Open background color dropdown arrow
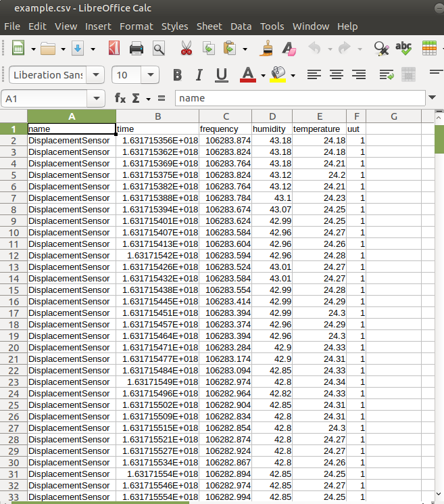This screenshot has height=504, width=444. pos(293,76)
